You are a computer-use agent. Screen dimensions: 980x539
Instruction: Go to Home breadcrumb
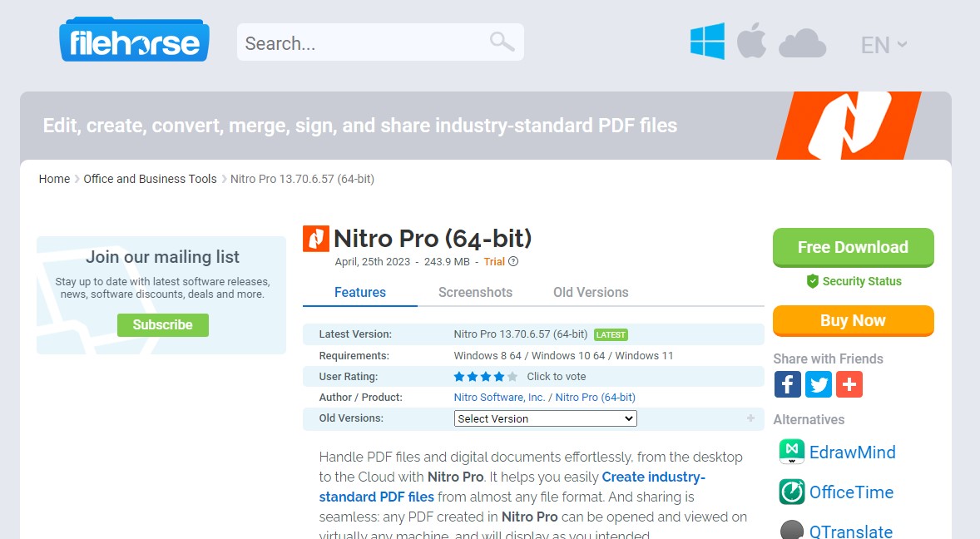54,179
